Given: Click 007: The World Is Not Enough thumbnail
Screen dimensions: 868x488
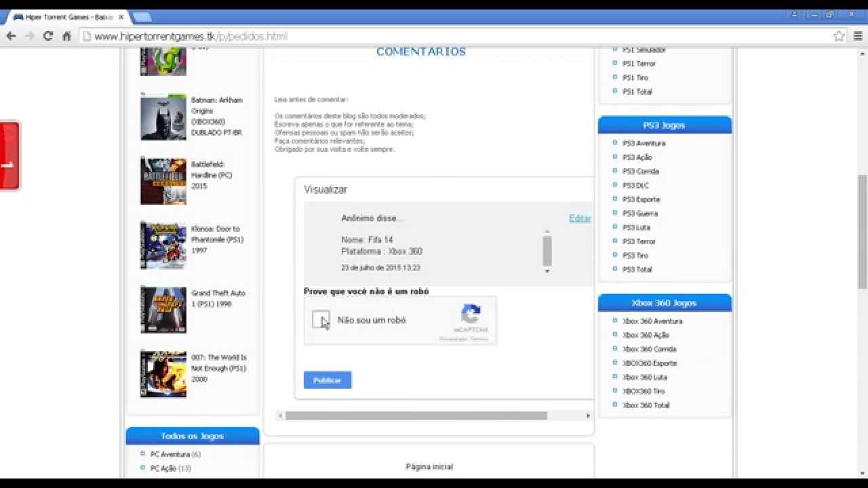Looking at the screenshot, I should click(163, 374).
